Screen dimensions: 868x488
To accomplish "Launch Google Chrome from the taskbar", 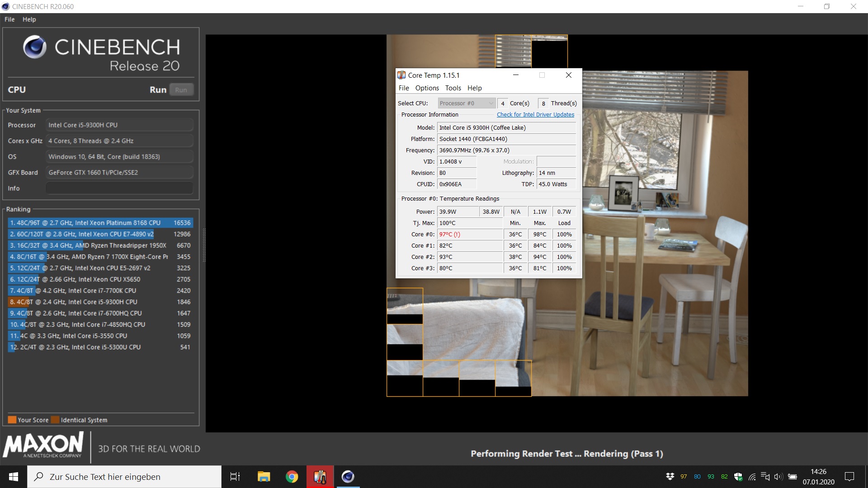I will pyautogui.click(x=292, y=477).
